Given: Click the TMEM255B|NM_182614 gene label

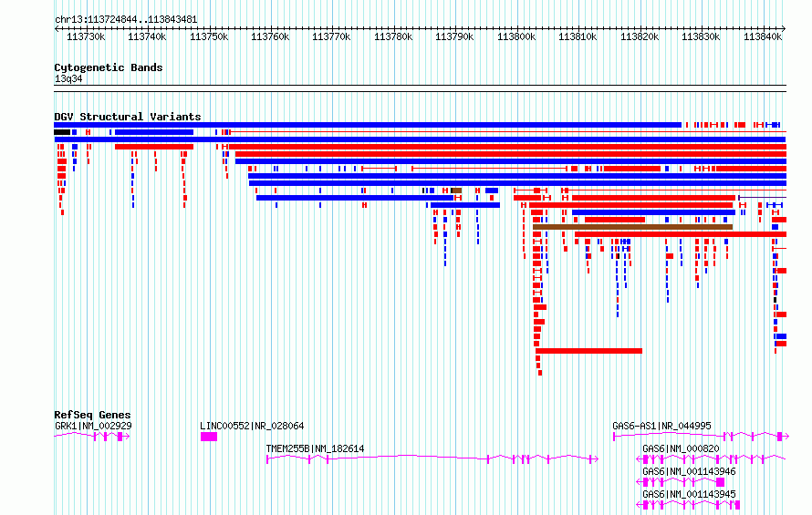Looking at the screenshot, I should pos(315,448).
